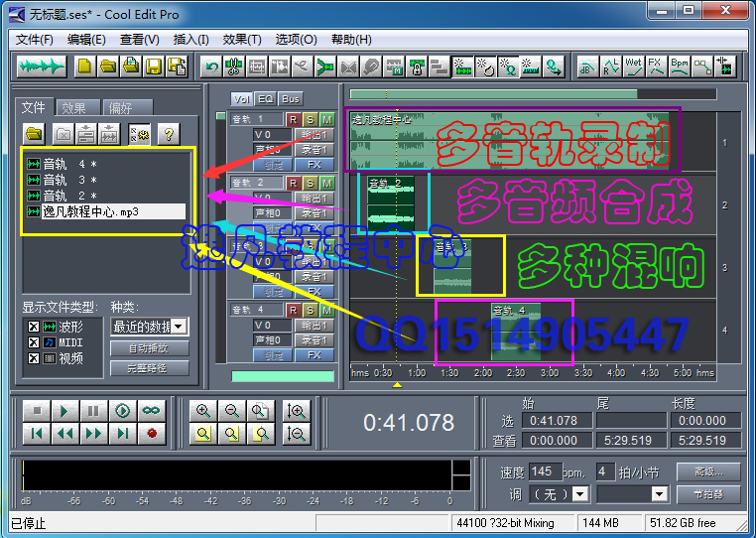756x538 pixels.
Task: Toggle the MIDI file type checkbox
Action: [x=34, y=342]
